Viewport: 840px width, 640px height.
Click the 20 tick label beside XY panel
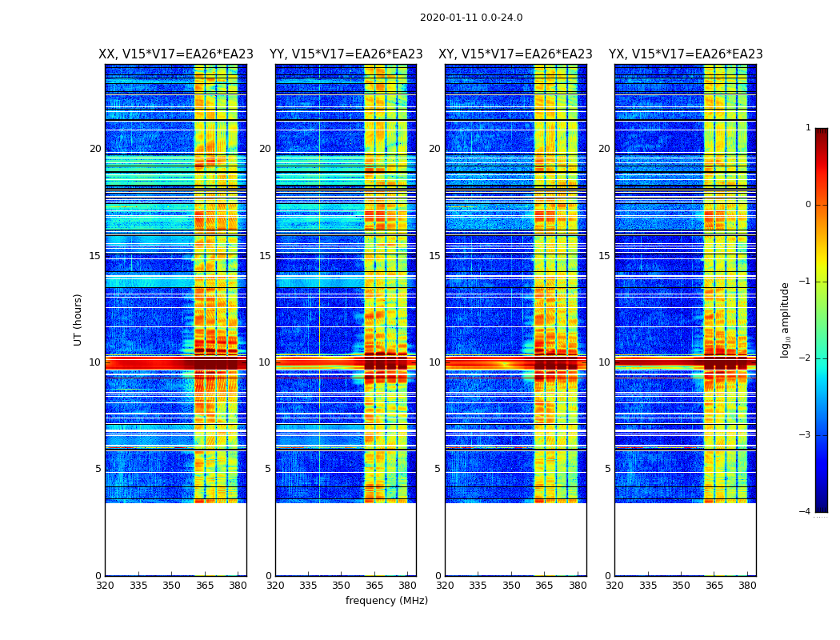pos(434,148)
